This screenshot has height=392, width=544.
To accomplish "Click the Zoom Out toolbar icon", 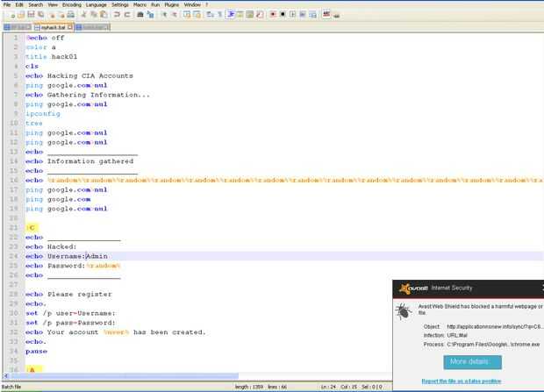I will click(x=175, y=15).
